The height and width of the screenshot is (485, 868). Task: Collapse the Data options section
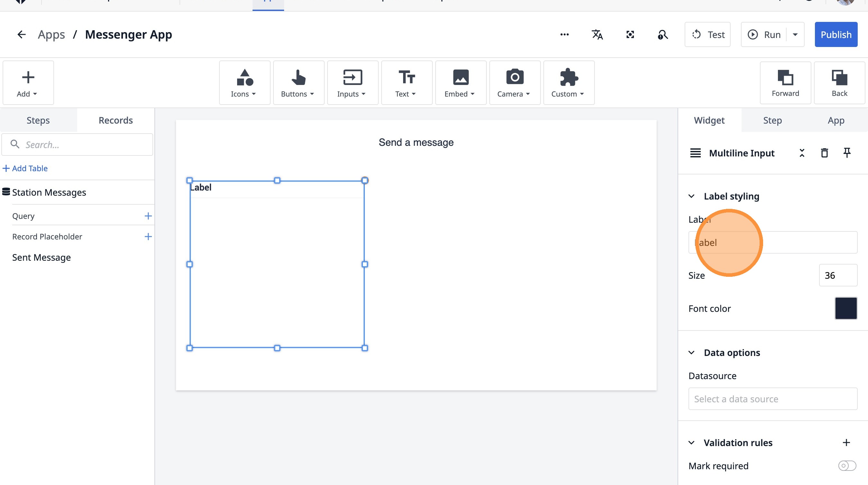point(691,352)
